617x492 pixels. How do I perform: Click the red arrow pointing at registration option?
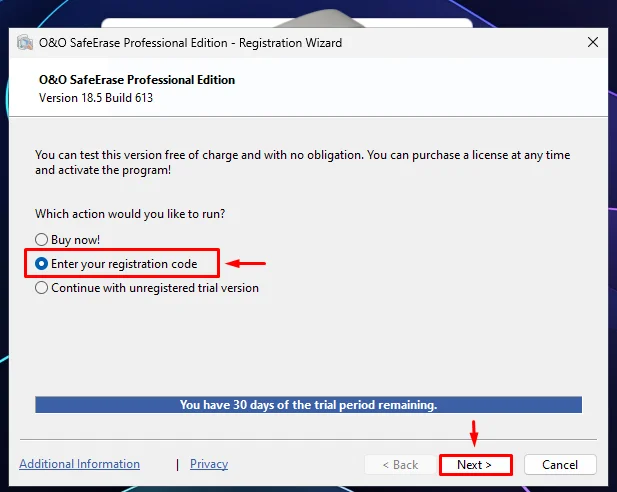click(x=246, y=263)
